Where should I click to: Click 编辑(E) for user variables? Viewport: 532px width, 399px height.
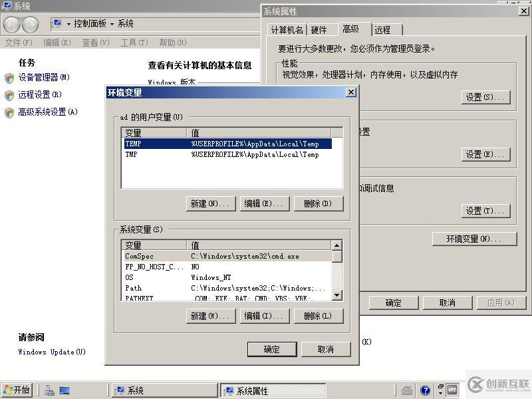(x=265, y=204)
